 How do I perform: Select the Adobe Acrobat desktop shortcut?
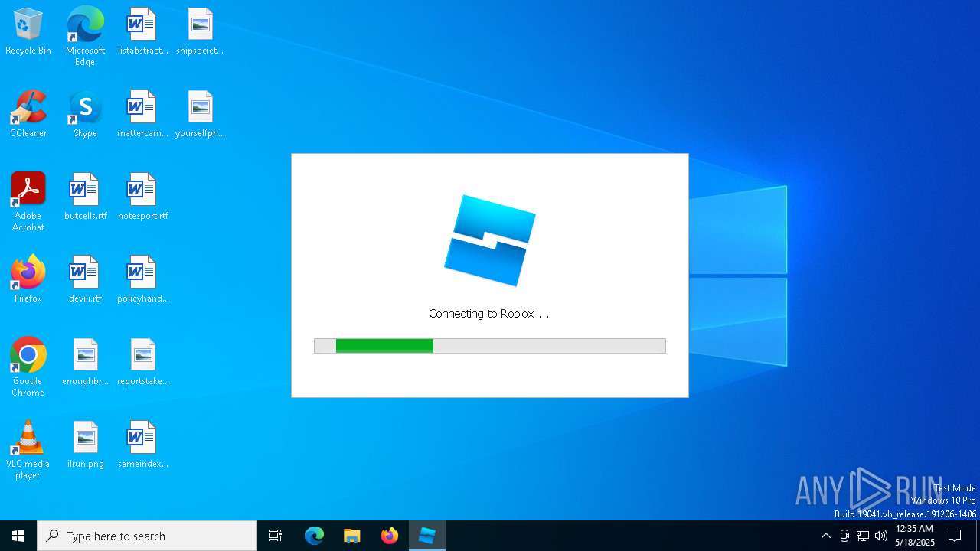coord(28,202)
